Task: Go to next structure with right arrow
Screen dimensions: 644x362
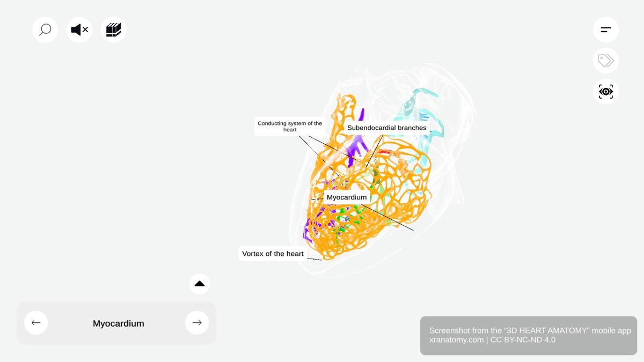Action: click(x=197, y=322)
